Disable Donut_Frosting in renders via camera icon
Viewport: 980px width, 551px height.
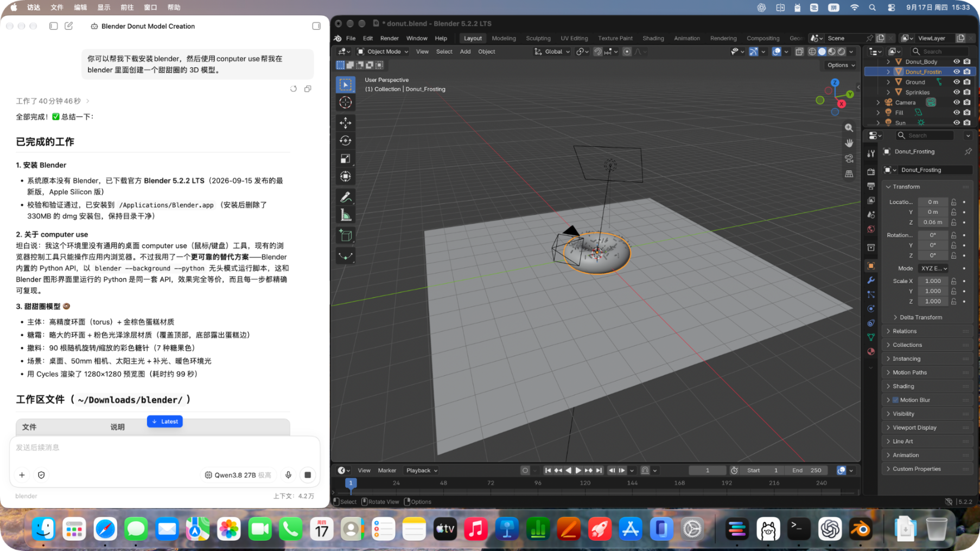967,72
